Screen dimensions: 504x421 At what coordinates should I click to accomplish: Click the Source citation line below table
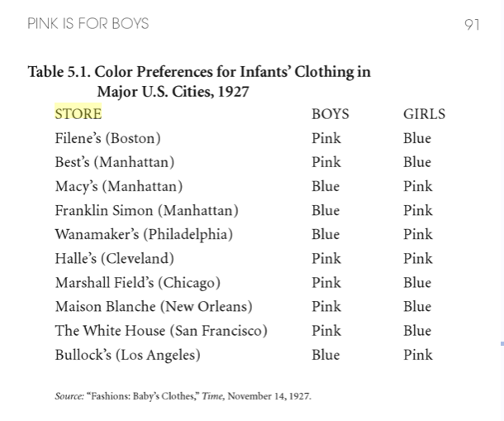(183, 396)
